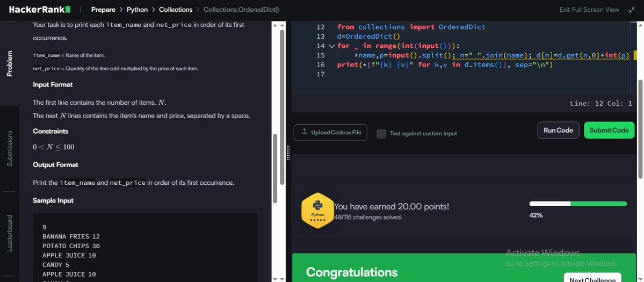Click the Collections.OrderedDict() breadcrumb
Image resolution: width=644 pixels, height=282 pixels.
click(x=242, y=10)
